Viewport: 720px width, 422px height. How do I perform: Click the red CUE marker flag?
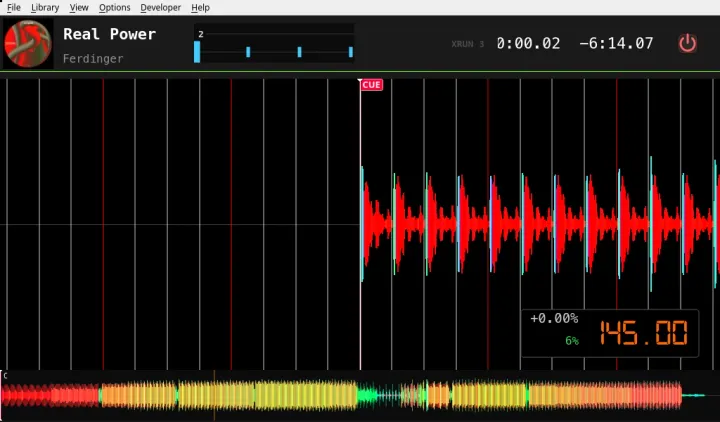tap(371, 85)
